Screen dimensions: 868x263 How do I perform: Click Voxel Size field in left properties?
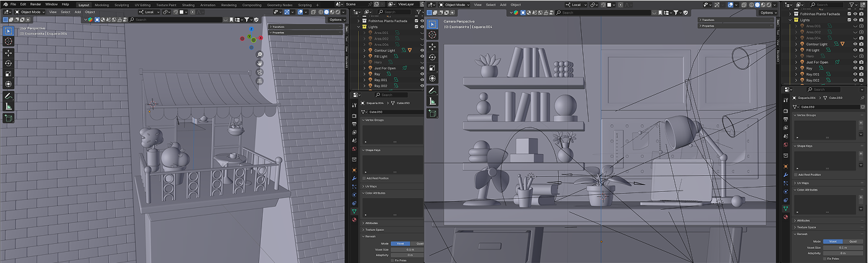tap(408, 249)
